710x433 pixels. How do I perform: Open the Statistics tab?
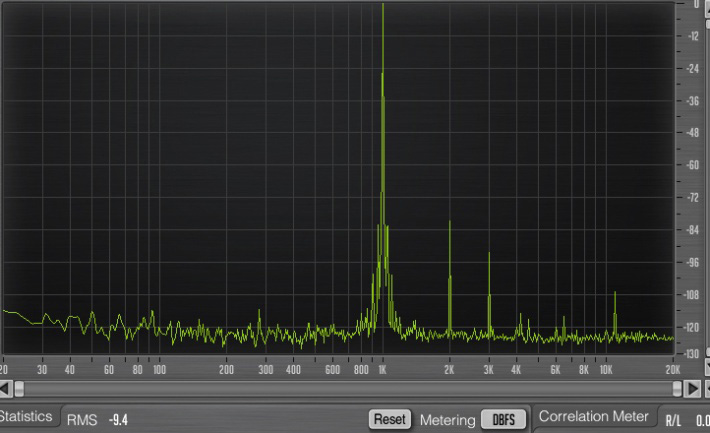(x=26, y=416)
